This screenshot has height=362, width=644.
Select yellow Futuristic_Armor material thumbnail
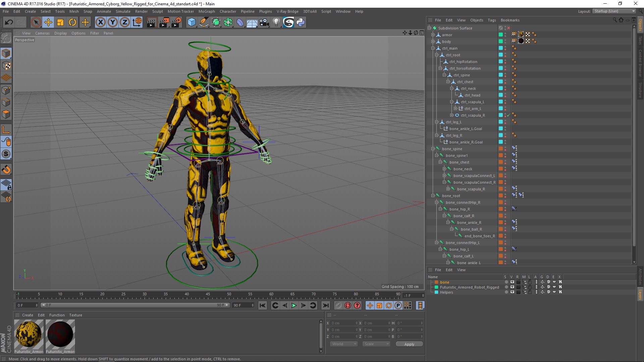coord(29,334)
